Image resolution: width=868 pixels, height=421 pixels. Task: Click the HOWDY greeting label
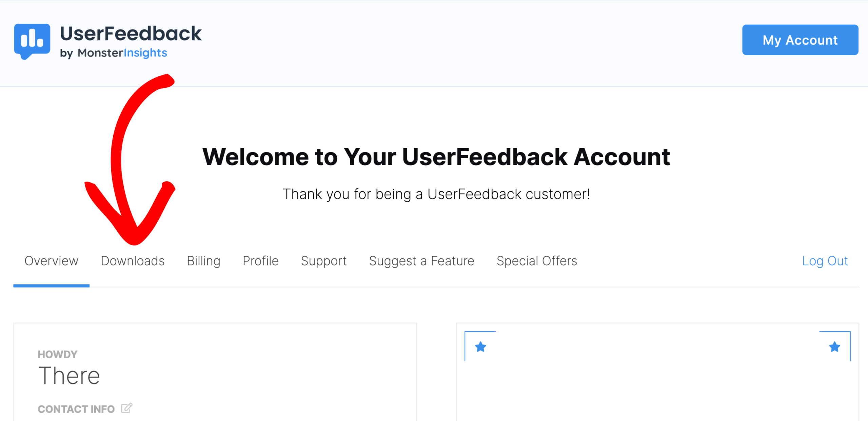tap(58, 354)
